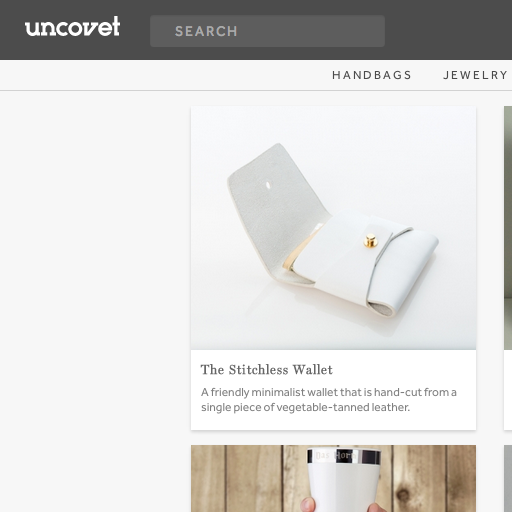Focus the SEARCH input field
Viewport: 512px width, 512px height.
click(267, 31)
